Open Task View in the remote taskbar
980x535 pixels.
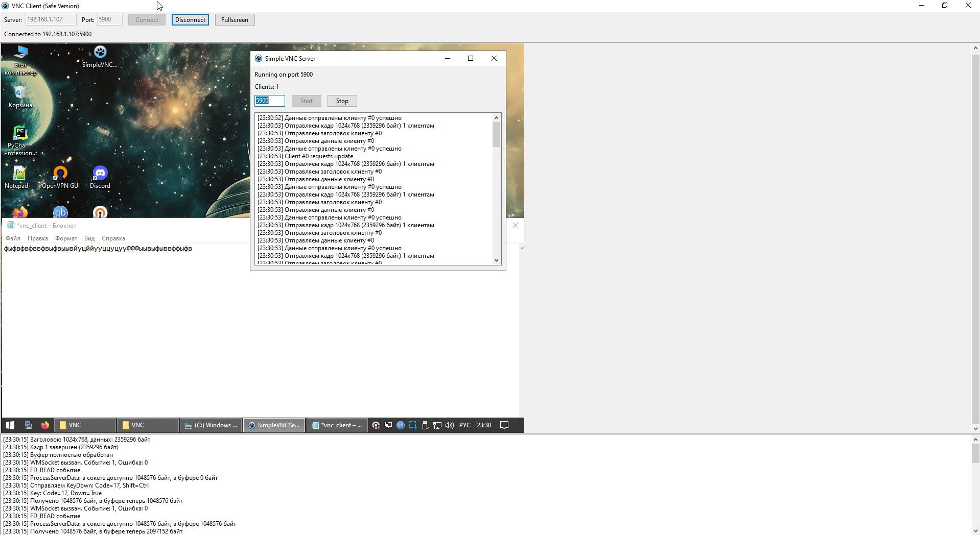click(x=29, y=425)
